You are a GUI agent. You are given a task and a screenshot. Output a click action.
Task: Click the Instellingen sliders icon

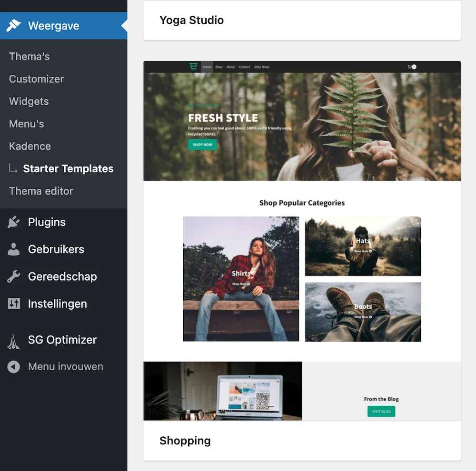click(x=13, y=304)
